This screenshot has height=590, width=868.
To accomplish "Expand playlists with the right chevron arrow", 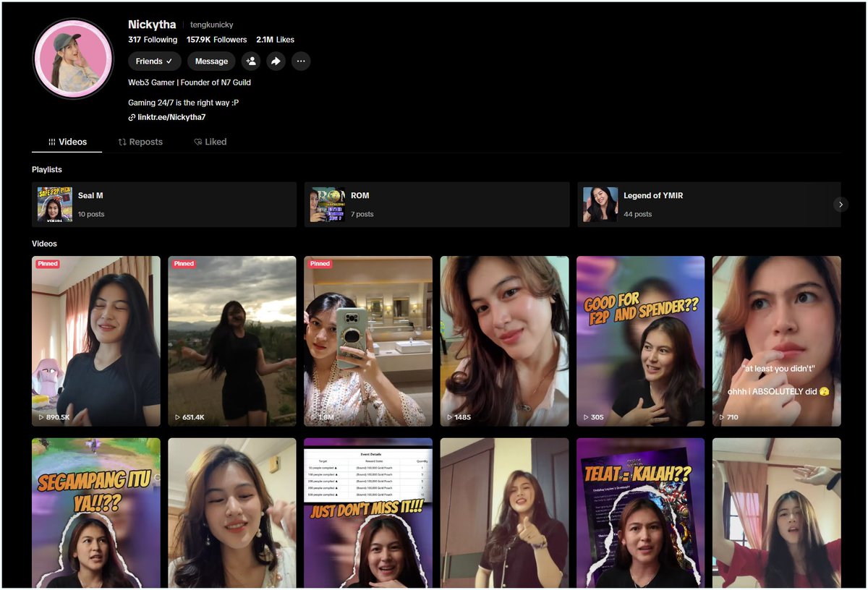I will tap(841, 205).
